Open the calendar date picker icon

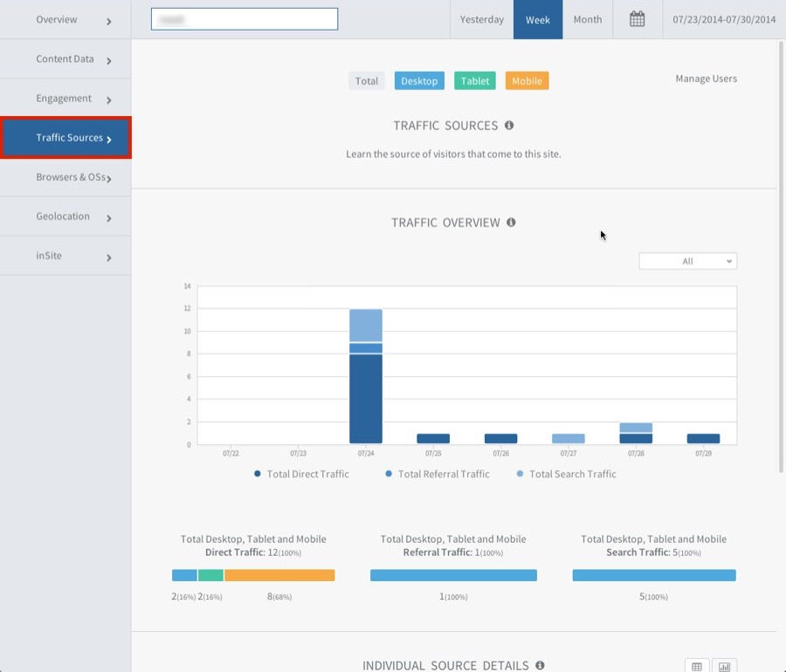(637, 19)
